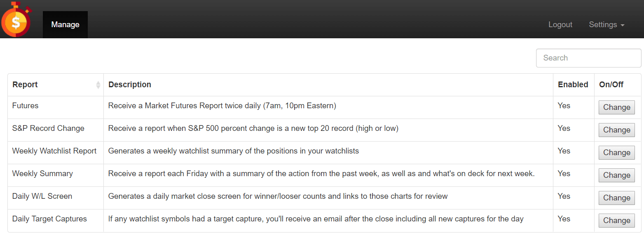
Task: Select the Weekly Summary row name
Action: click(42, 174)
